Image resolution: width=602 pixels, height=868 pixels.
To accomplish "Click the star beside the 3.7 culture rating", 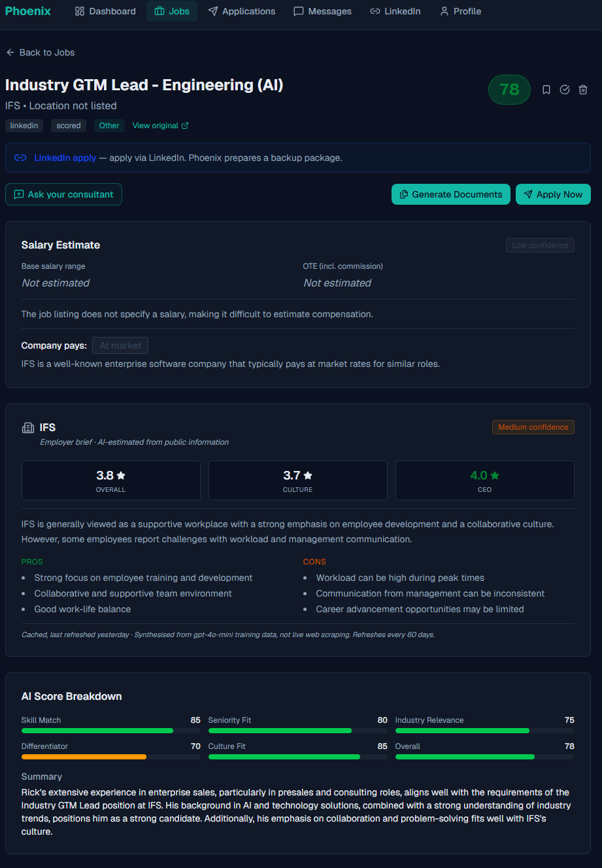I will point(308,476).
